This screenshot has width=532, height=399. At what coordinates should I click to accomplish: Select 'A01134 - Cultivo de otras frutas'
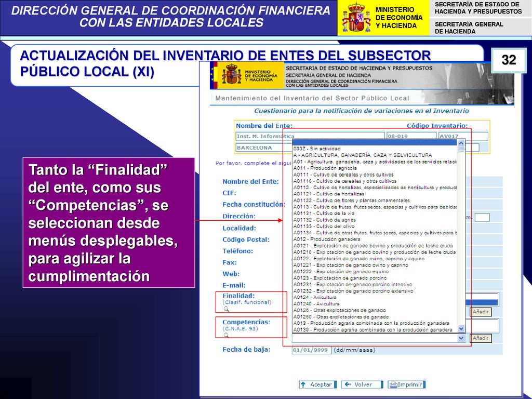375,232
